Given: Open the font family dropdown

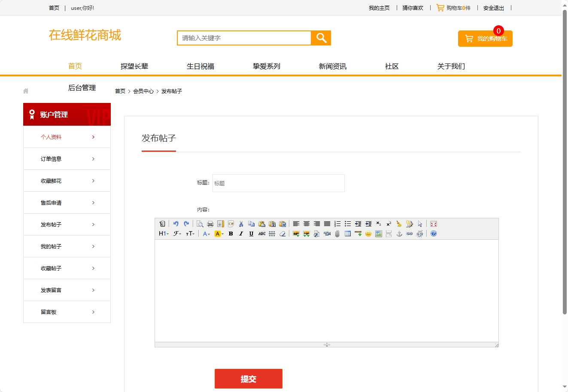Looking at the screenshot, I should click(177, 234).
